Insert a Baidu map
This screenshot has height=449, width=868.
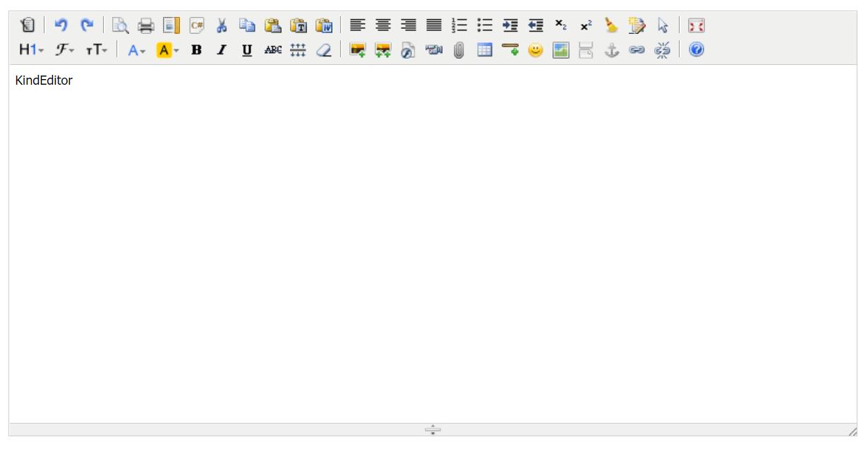coord(560,50)
